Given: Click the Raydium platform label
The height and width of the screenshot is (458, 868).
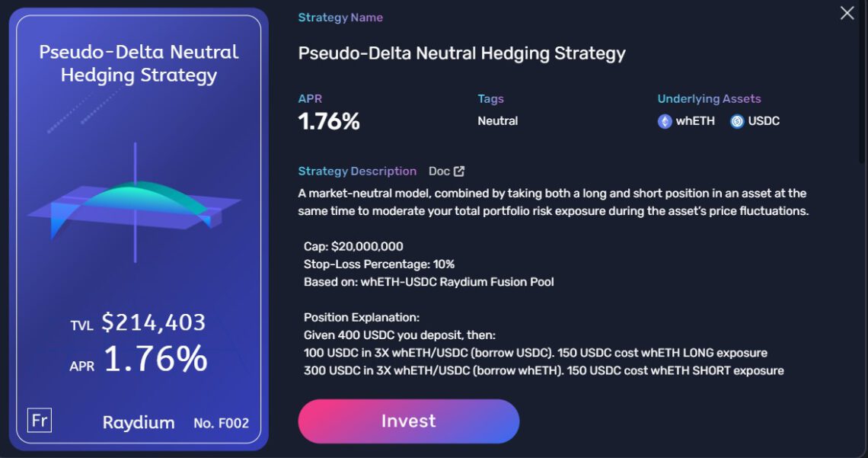Looking at the screenshot, I should pyautogui.click(x=139, y=422).
